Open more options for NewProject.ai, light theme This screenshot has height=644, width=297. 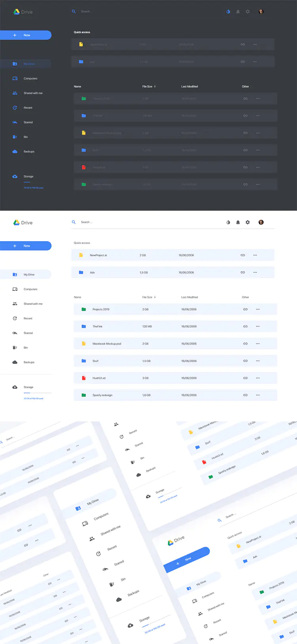(x=255, y=255)
